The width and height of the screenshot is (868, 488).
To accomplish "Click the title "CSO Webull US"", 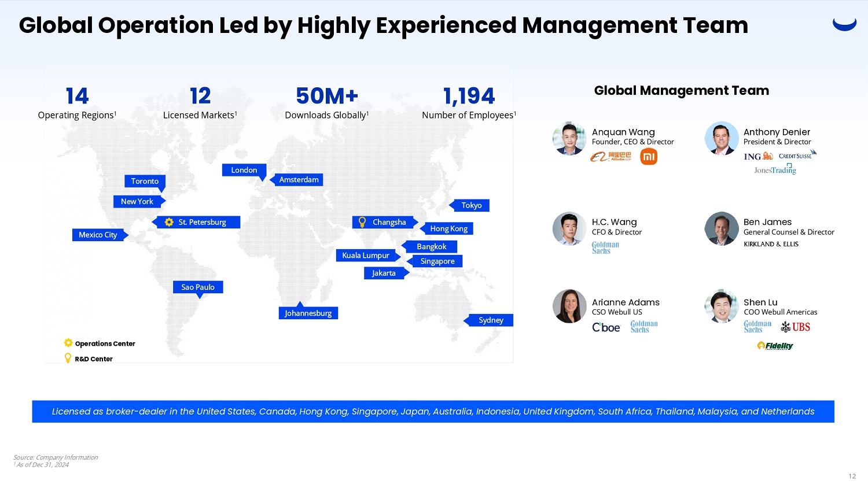I will (617, 312).
